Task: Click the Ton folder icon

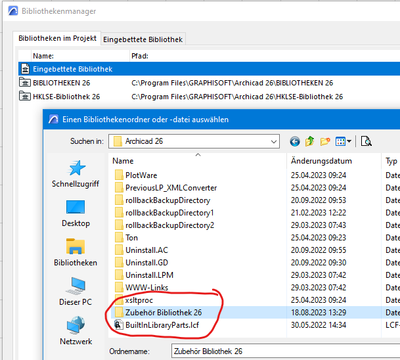Action: point(119,238)
